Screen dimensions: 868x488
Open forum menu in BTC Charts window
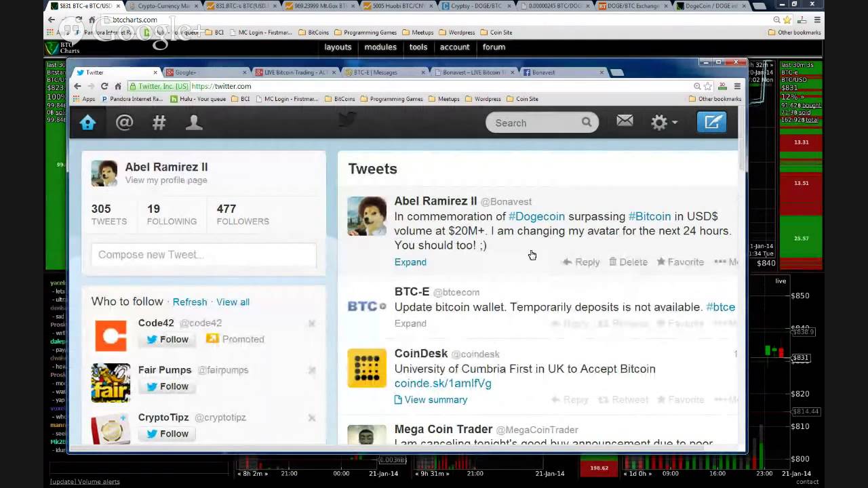click(494, 47)
